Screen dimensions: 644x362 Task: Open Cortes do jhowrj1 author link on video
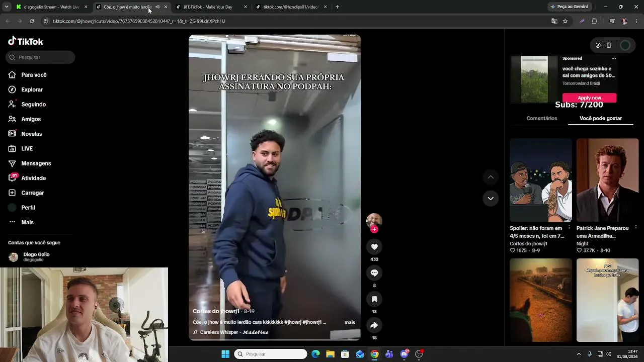click(x=216, y=311)
